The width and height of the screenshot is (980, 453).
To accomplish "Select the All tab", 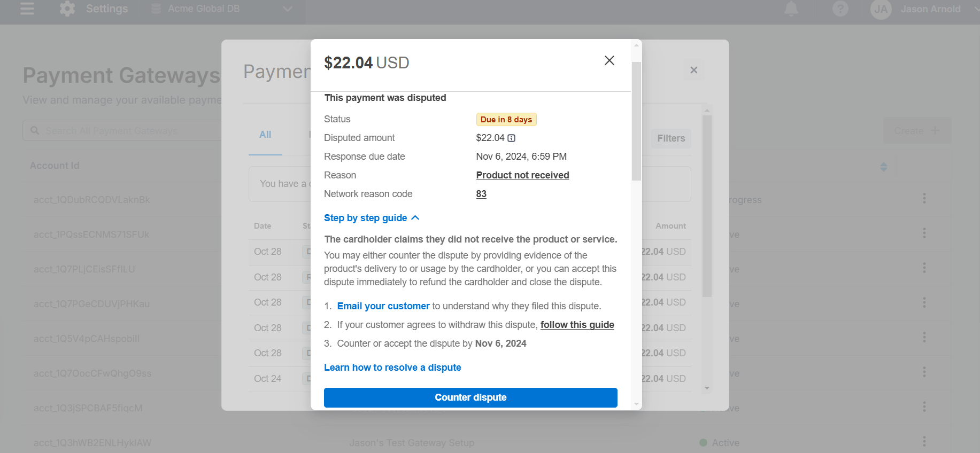I will click(265, 135).
